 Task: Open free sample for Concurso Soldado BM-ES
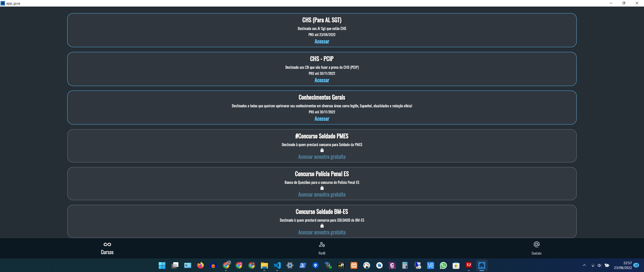(x=322, y=232)
